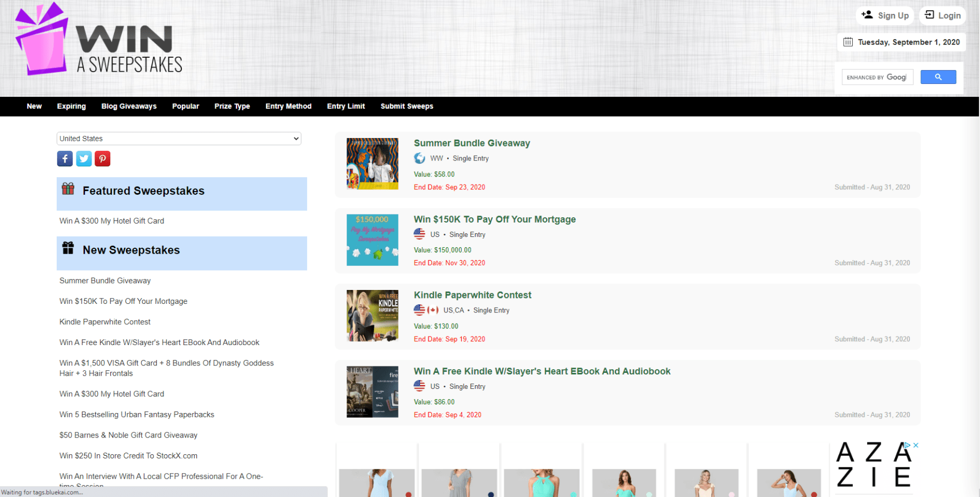Select $50 Barnes & Noble Gift Card Giveaway
This screenshot has height=497, width=980.
coord(128,435)
